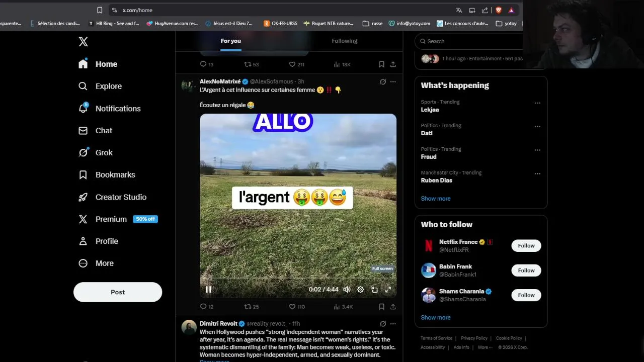Open Grok from sidebar

tap(96, 153)
